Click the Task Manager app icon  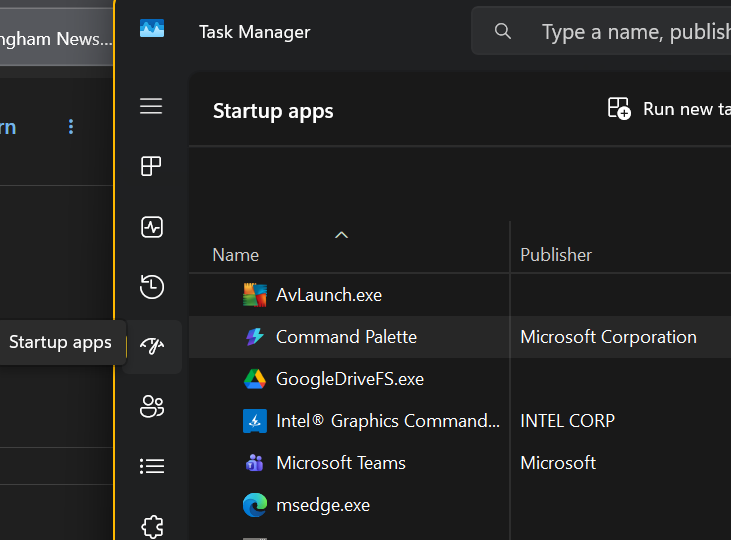[x=152, y=31]
